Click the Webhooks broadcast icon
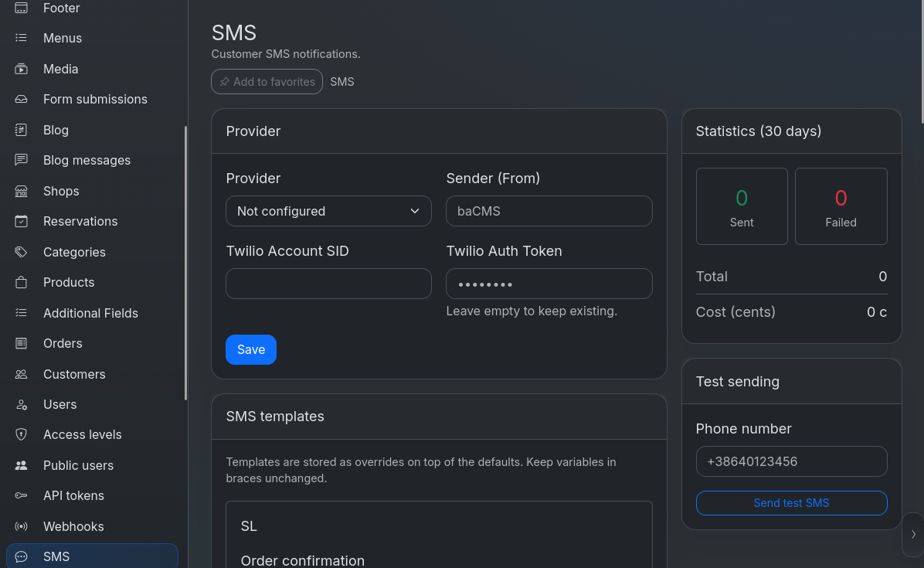Image resolution: width=924 pixels, height=568 pixels. point(21,526)
